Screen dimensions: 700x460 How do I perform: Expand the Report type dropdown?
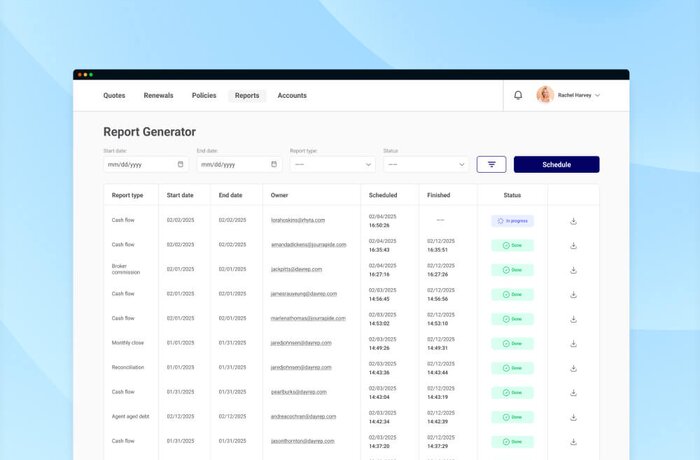(x=332, y=164)
